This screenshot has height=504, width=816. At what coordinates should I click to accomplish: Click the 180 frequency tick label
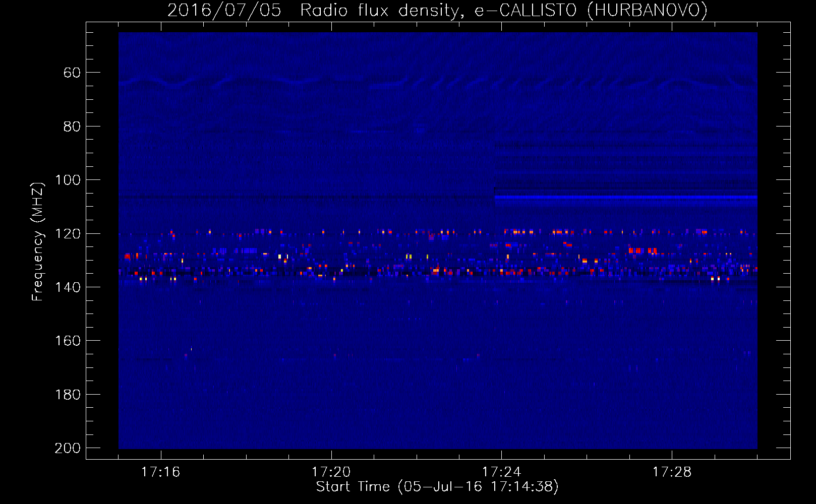click(68, 395)
